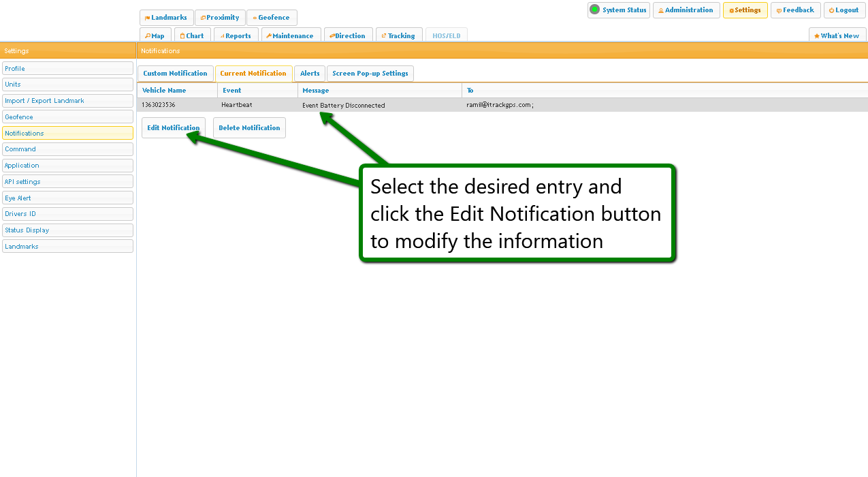Screen dimensions: 868x477
Task: Open API settings in the sidebar
Action: point(67,181)
